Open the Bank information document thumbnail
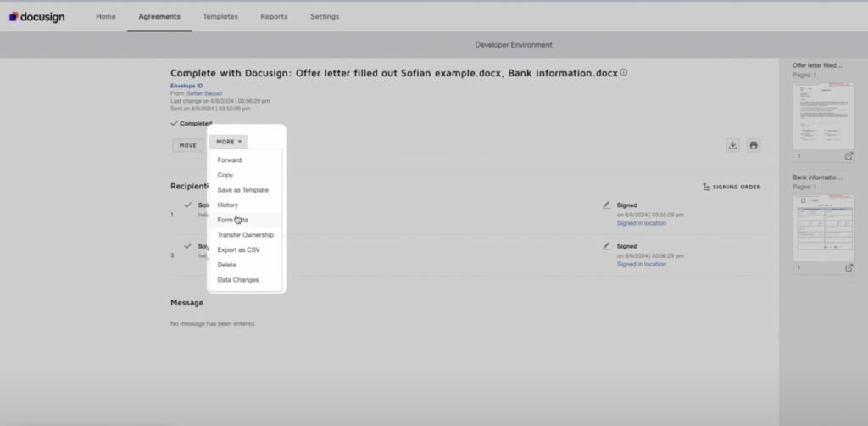This screenshot has height=426, width=868. (823, 227)
